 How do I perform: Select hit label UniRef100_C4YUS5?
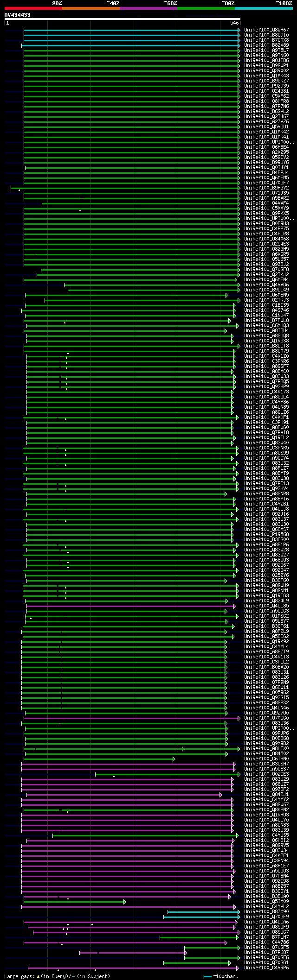(x=266, y=835)
